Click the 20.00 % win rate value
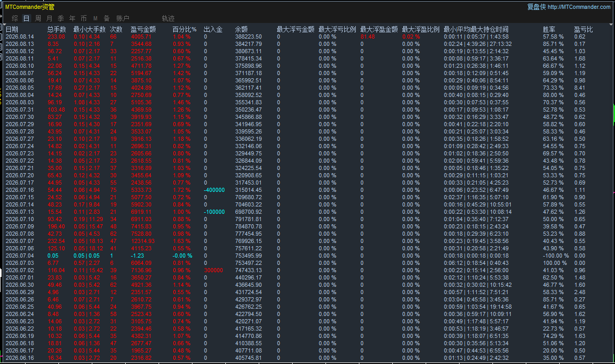Viewport: 615px width, 364px height. pyautogui.click(x=553, y=350)
